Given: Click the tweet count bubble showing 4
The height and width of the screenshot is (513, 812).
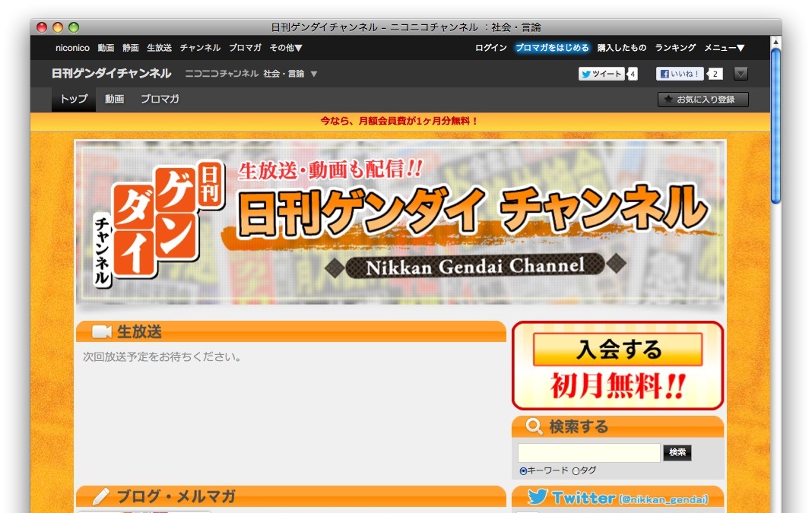Looking at the screenshot, I should [x=633, y=74].
